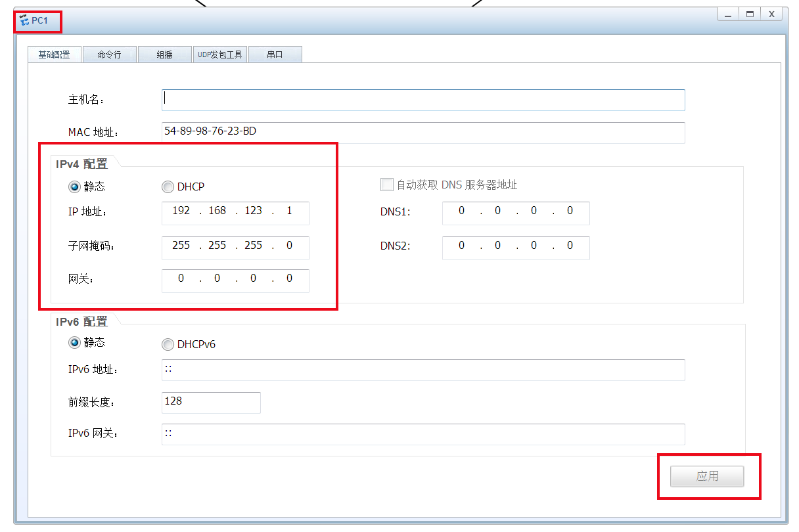Focus the 主机名 text field

click(423, 100)
